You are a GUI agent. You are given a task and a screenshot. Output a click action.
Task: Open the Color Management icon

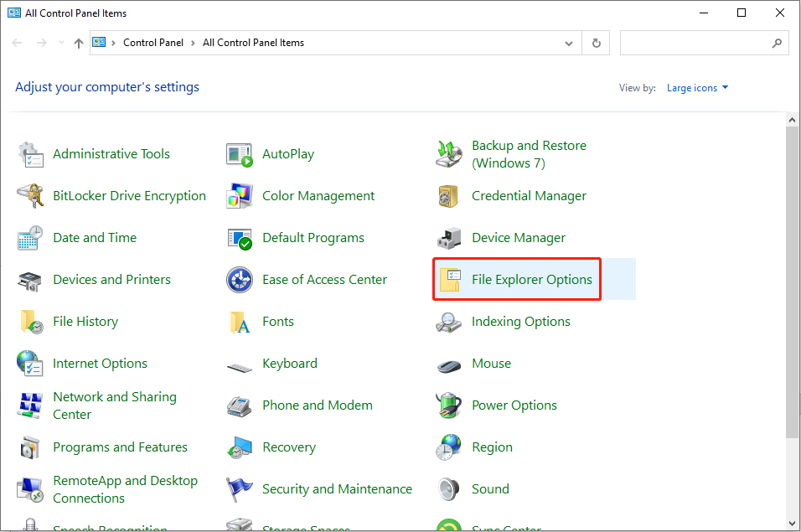tap(240, 196)
